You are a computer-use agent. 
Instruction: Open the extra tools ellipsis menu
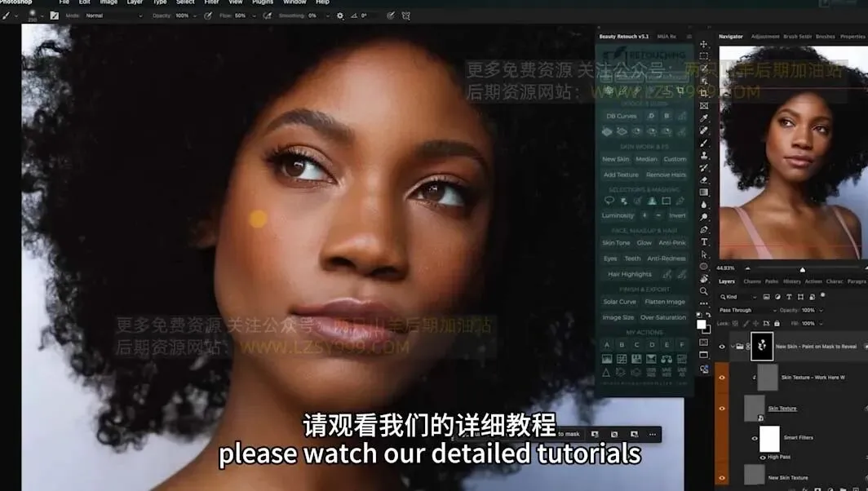pos(703,303)
